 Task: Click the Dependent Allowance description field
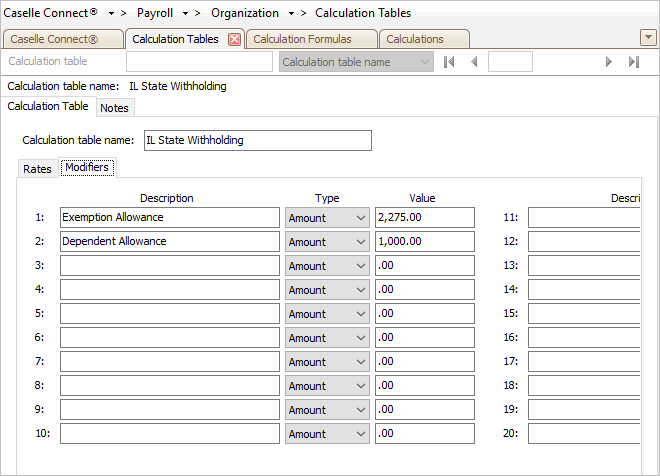coord(170,242)
